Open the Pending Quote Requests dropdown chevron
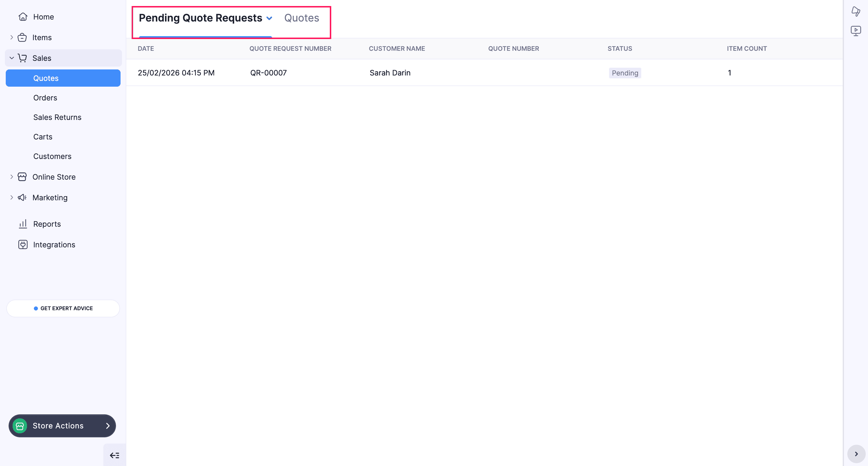 pyautogui.click(x=270, y=18)
